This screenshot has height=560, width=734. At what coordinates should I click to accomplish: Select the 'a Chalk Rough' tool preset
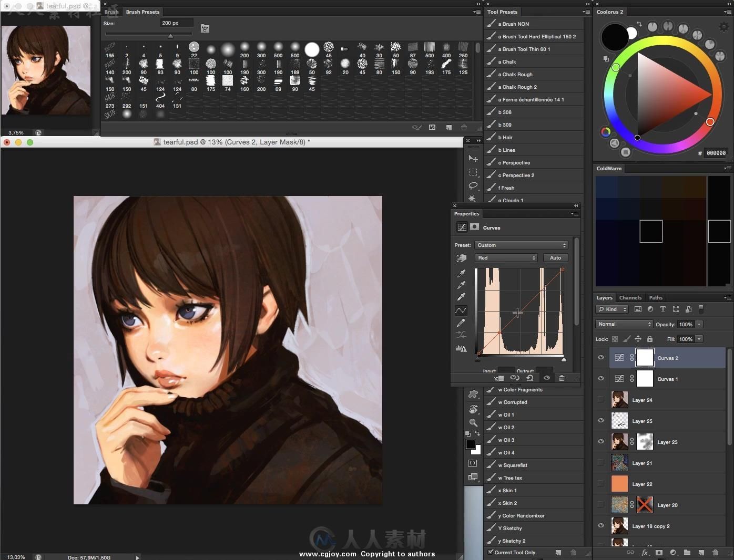click(x=534, y=74)
